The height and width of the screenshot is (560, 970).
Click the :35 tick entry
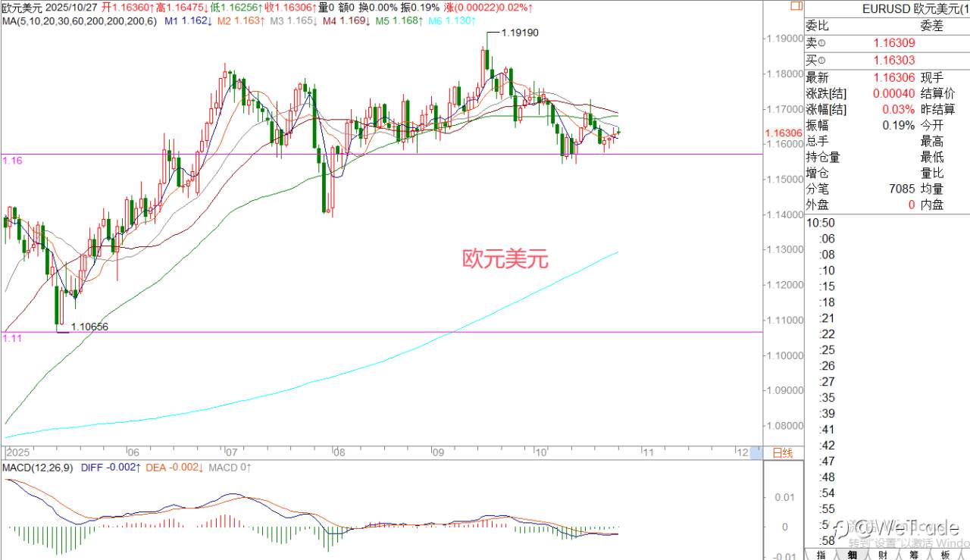pos(827,397)
